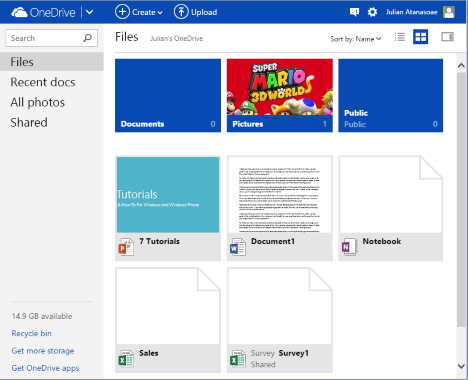Click the Excel icon of Survey1
The height and width of the screenshot is (380, 468).
238,359
